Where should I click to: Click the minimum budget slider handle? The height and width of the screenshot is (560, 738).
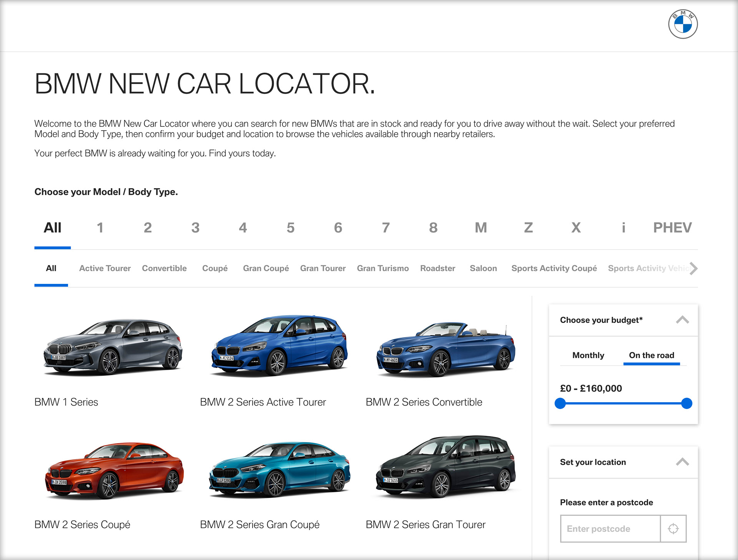click(x=560, y=403)
